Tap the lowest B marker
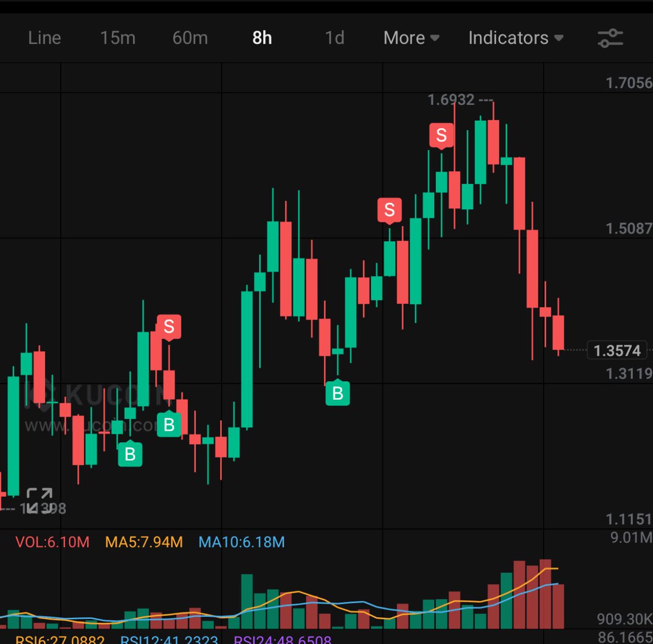 point(130,454)
